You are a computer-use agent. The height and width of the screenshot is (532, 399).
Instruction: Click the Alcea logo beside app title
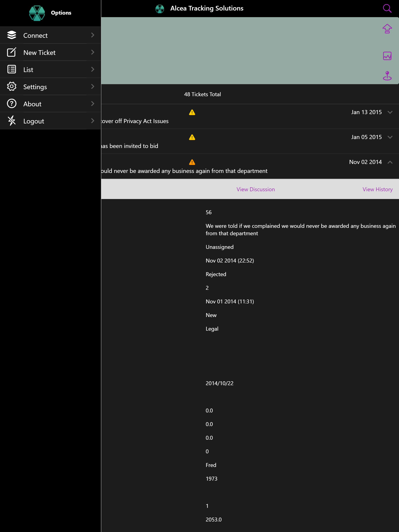[160, 9]
